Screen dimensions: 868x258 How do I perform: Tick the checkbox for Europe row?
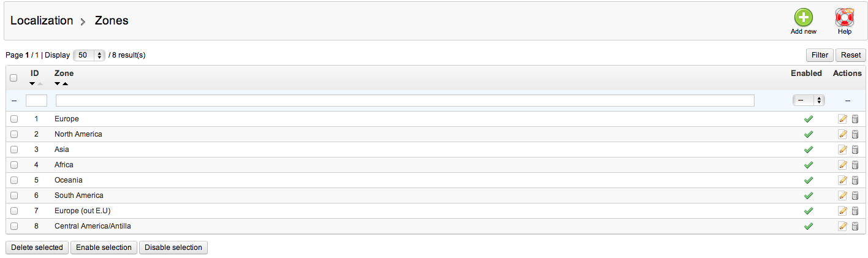click(x=13, y=119)
